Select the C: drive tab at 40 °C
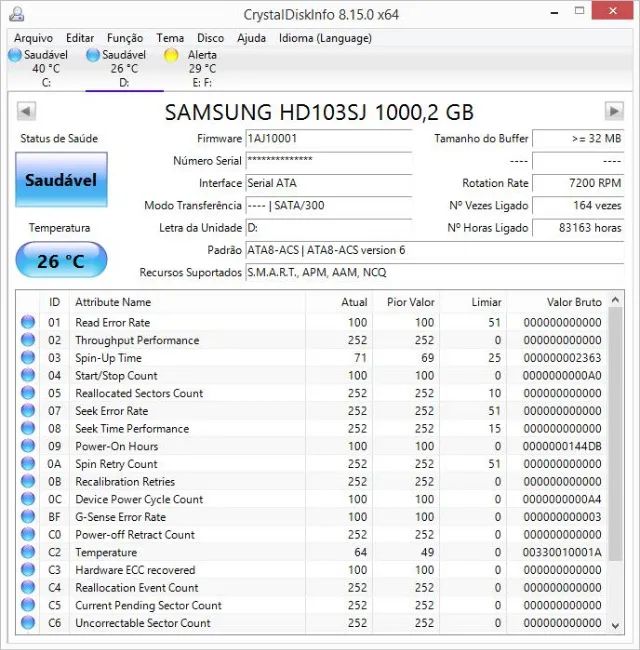640x650 pixels. [x=46, y=68]
